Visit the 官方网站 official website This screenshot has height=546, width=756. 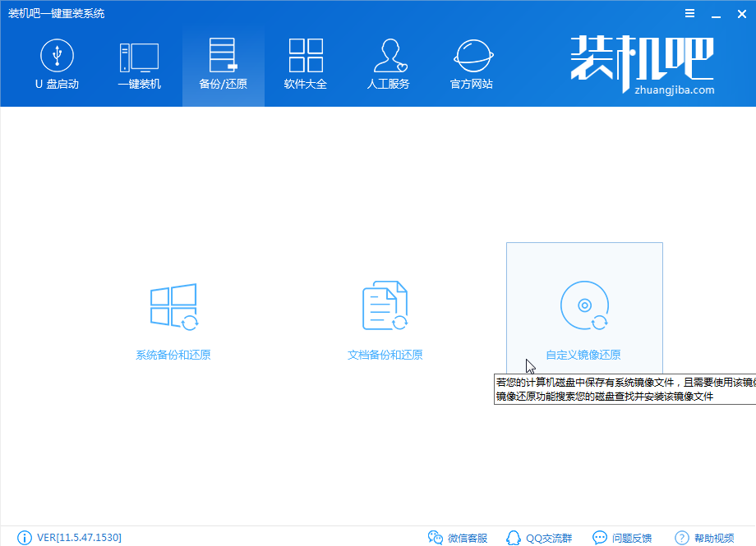471,64
